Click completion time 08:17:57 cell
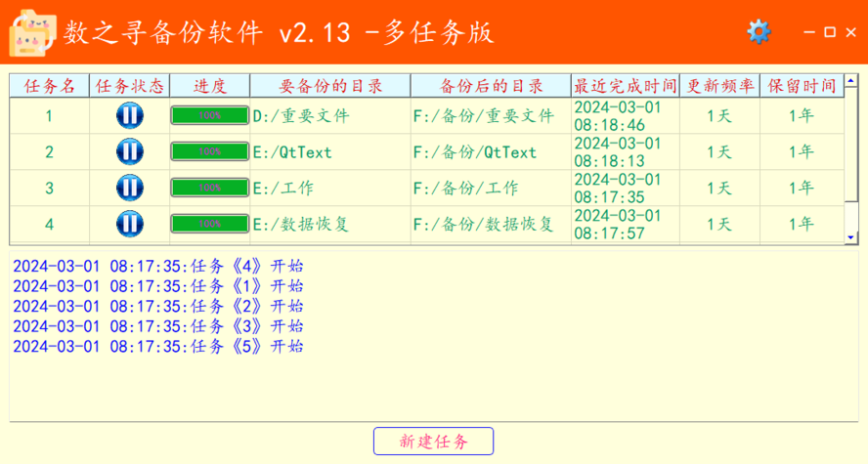The width and height of the screenshot is (868, 464). point(625,224)
